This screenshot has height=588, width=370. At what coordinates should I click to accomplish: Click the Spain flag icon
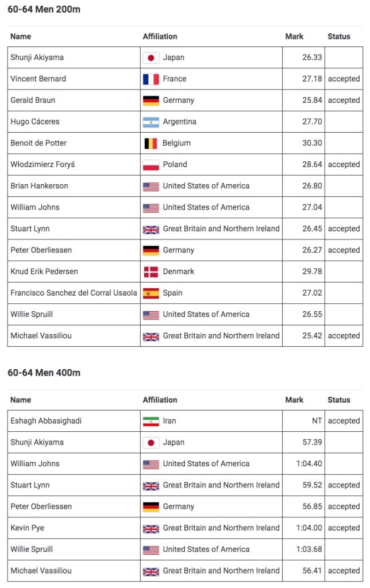coord(151,293)
